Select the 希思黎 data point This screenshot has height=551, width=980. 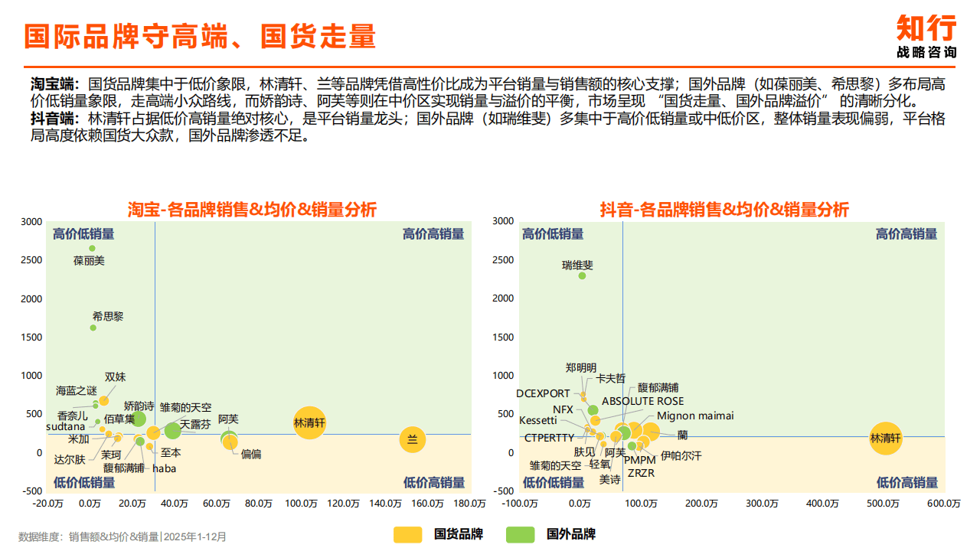tap(93, 328)
